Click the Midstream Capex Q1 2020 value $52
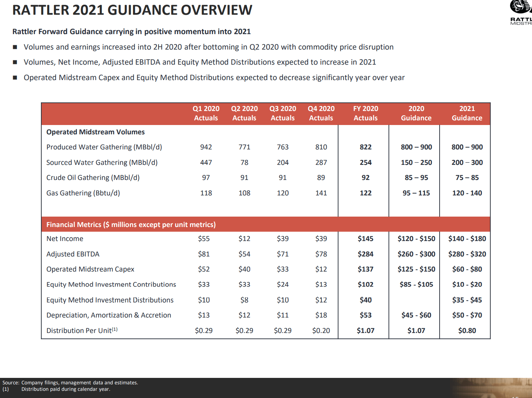532x398 pixels. tap(204, 269)
